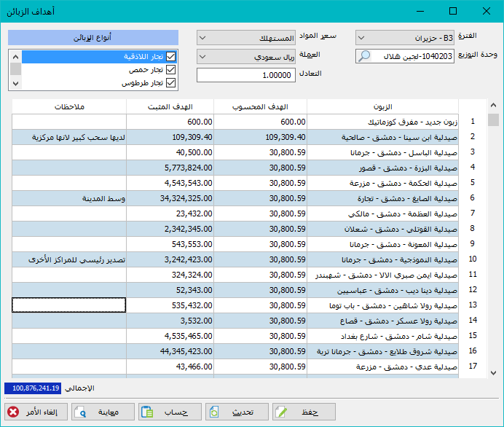Toggle تجار اللاذقية checkbox

[170, 57]
